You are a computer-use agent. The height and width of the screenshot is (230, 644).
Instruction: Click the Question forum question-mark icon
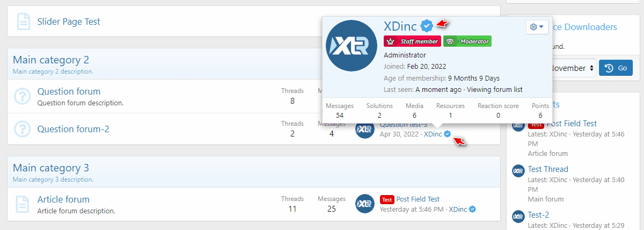22,96
